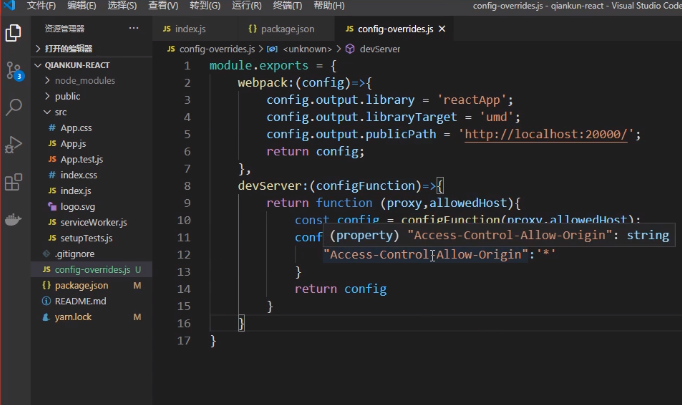Image resolution: width=682 pixels, height=405 pixels.
Task: Open the 终端(T) menu
Action: (288, 6)
